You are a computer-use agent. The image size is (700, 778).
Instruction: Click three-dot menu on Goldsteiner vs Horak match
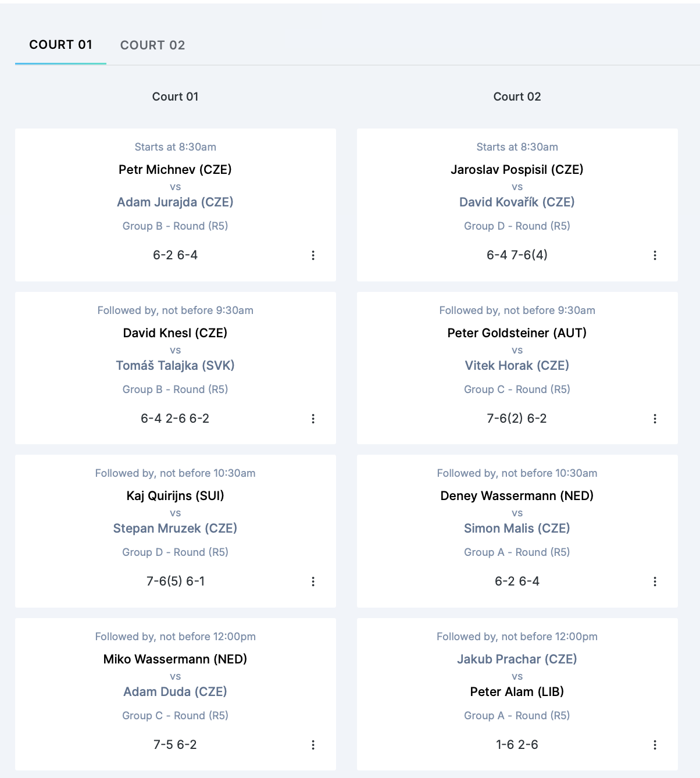point(655,419)
